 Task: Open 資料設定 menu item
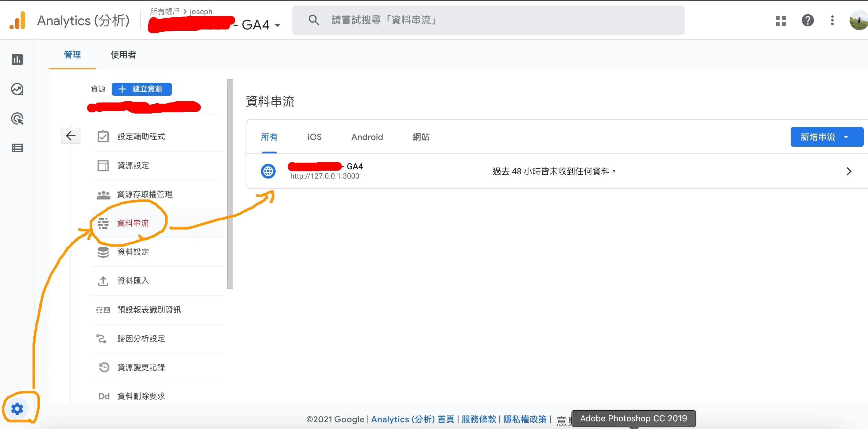point(158,252)
